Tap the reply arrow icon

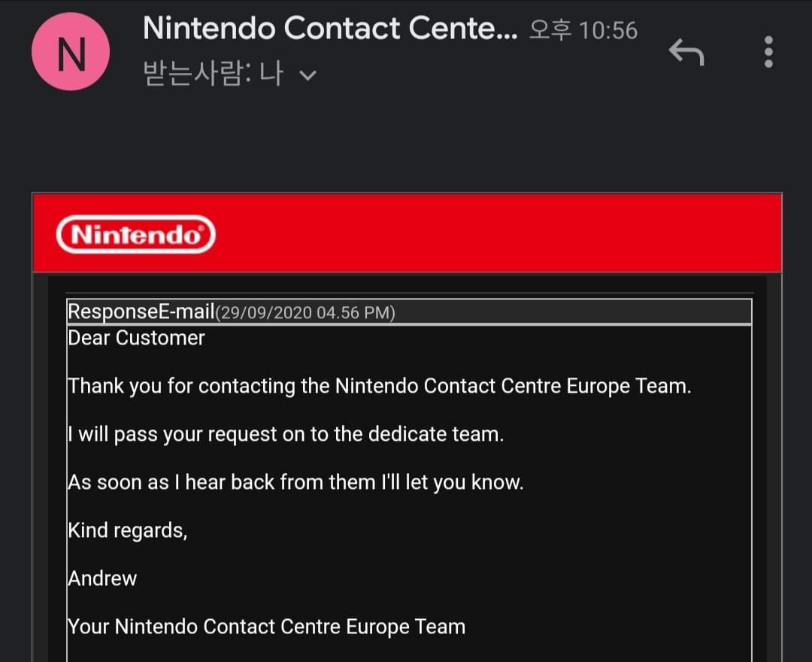click(x=686, y=53)
